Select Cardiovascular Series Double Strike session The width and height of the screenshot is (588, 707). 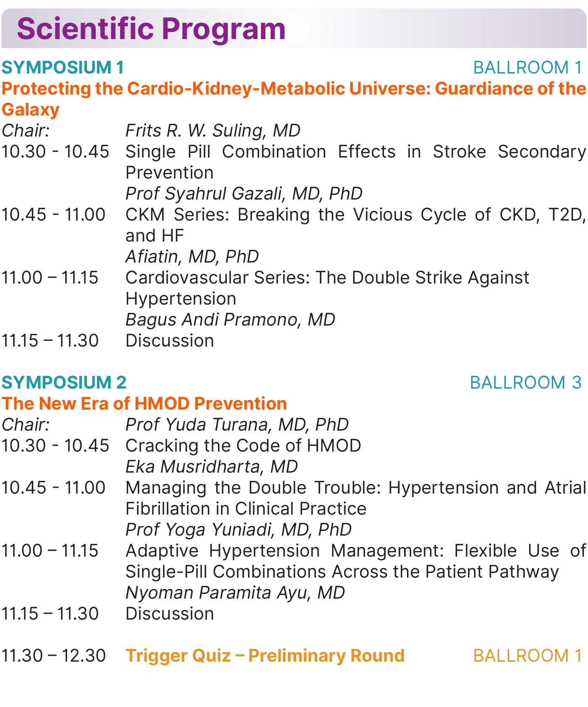click(327, 278)
